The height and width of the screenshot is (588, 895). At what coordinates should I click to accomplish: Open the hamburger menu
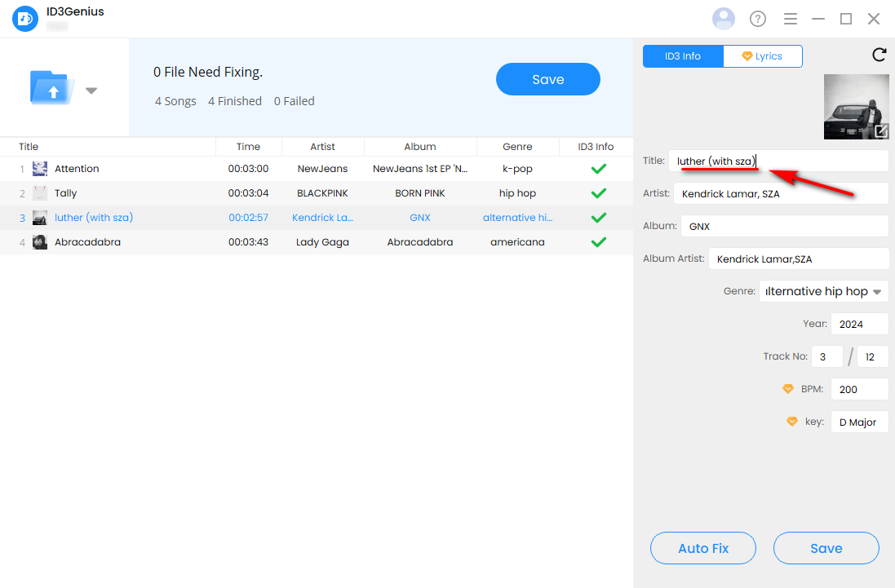[x=790, y=19]
